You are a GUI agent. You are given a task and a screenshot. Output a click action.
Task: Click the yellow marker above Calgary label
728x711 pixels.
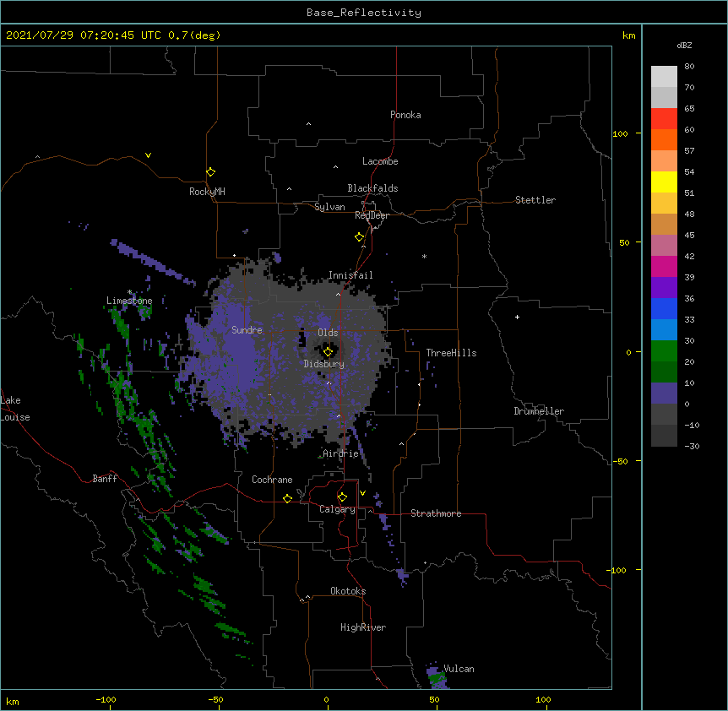click(342, 497)
